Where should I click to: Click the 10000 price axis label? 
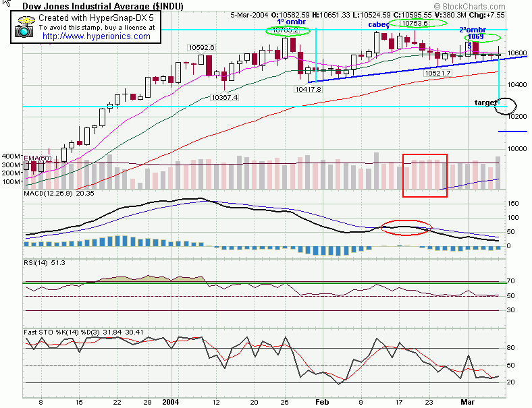[517, 149]
